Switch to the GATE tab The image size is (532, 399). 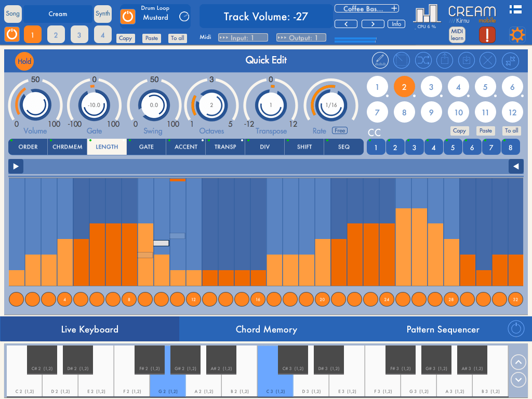tap(146, 147)
